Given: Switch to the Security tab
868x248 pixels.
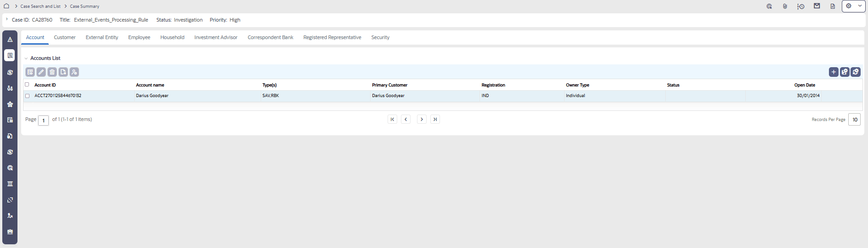Looking at the screenshot, I should pyautogui.click(x=380, y=37).
